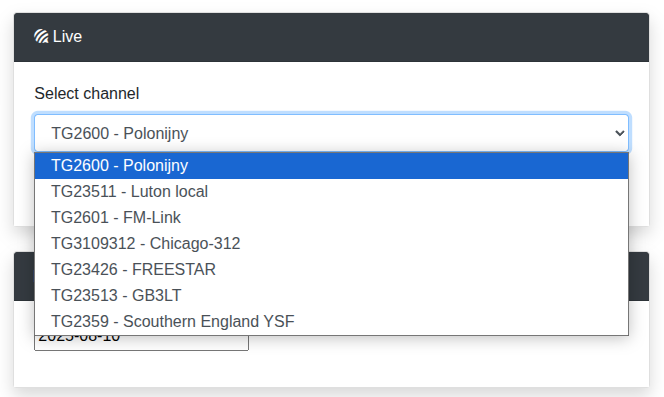The image size is (664, 397).
Task: Pick TG2601 - FM-Link from the list
Action: pos(332,217)
